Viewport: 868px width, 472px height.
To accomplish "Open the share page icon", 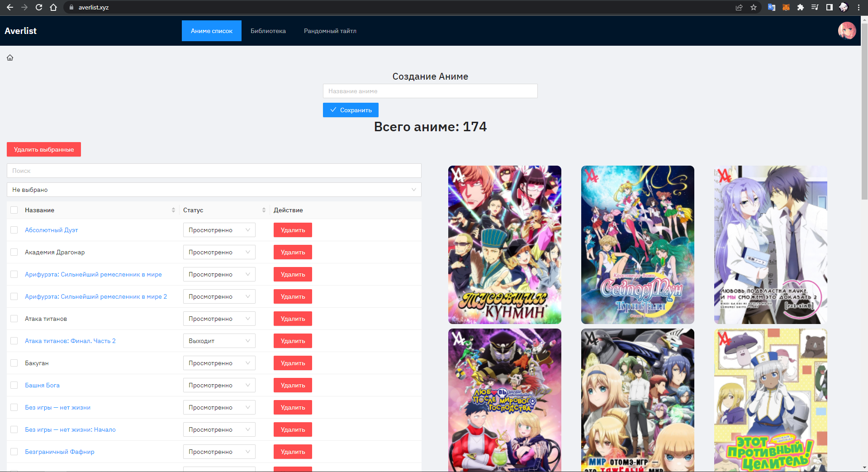I will [x=739, y=7].
